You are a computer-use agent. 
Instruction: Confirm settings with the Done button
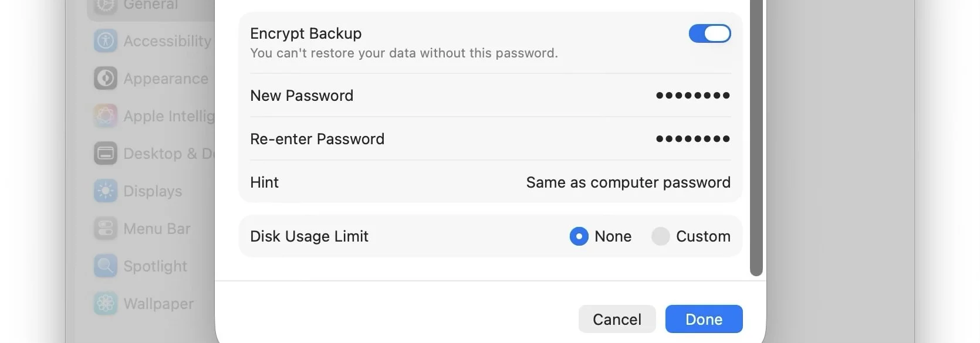click(x=704, y=319)
